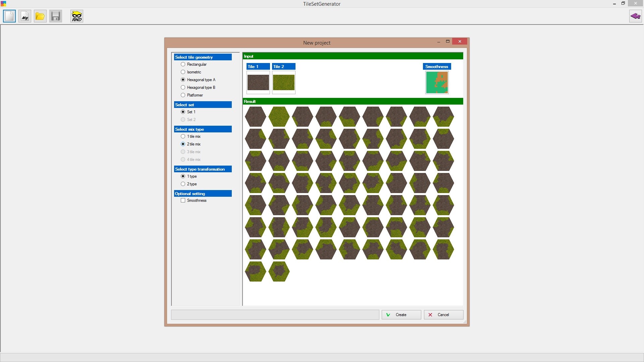Click the text field beside the Create button

[275, 315]
